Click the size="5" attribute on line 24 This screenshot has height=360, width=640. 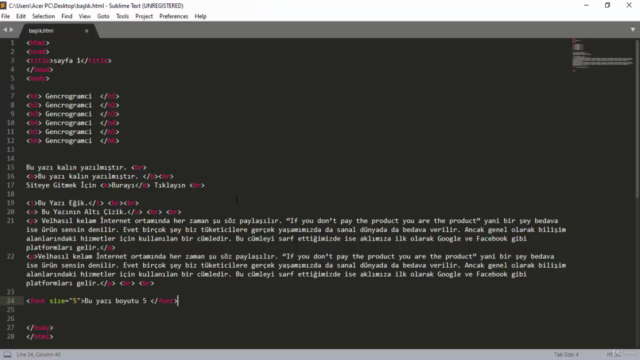click(x=65, y=301)
